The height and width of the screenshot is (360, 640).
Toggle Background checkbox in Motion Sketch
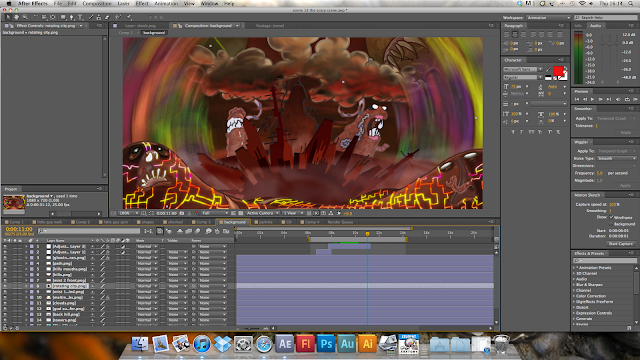click(611, 224)
